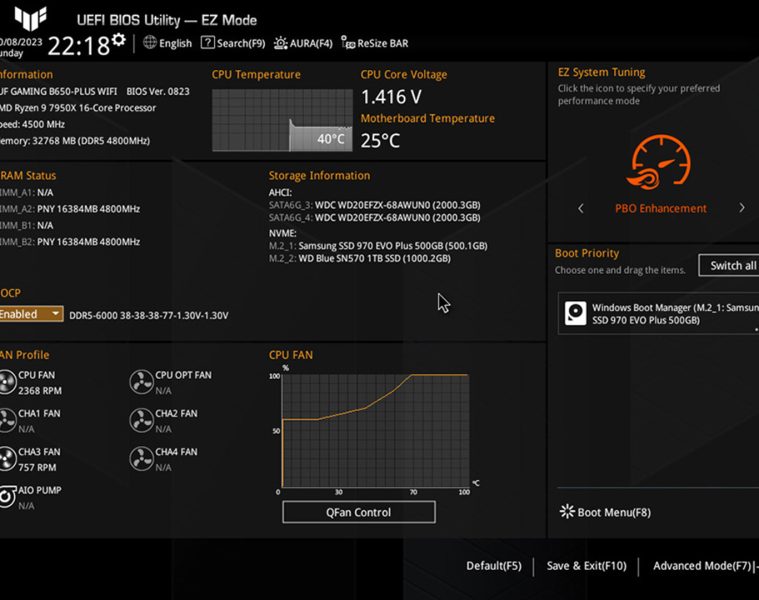Click Default(F5)

click(x=494, y=566)
